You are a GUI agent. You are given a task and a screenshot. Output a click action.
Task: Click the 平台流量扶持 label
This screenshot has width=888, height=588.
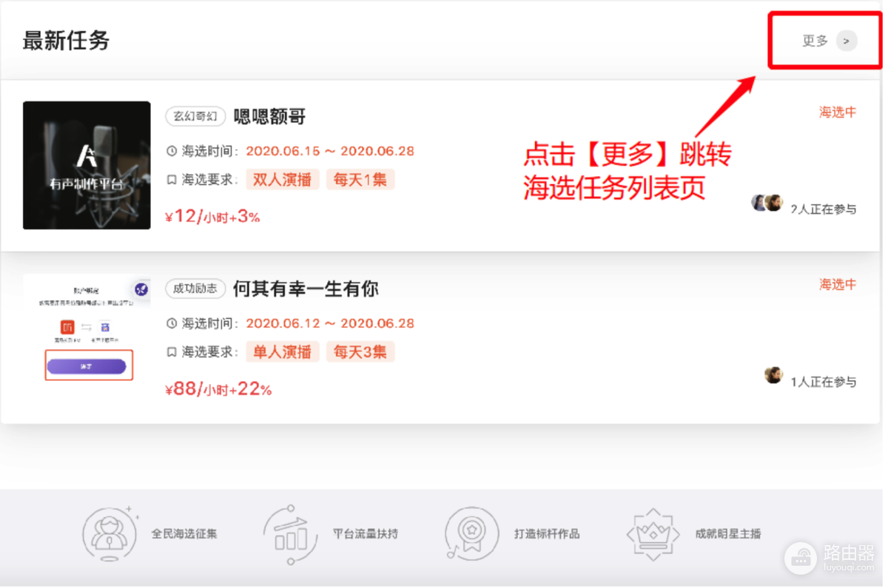click(366, 533)
